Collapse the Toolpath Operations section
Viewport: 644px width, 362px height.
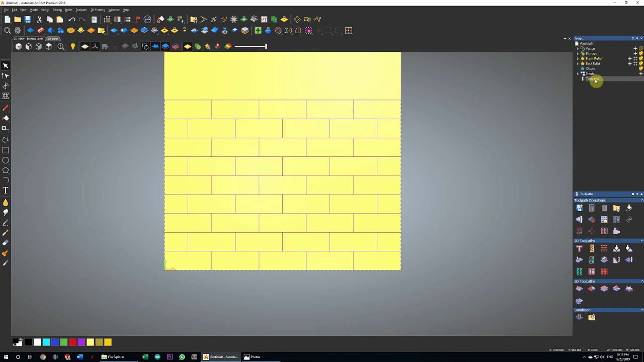pos(642,200)
